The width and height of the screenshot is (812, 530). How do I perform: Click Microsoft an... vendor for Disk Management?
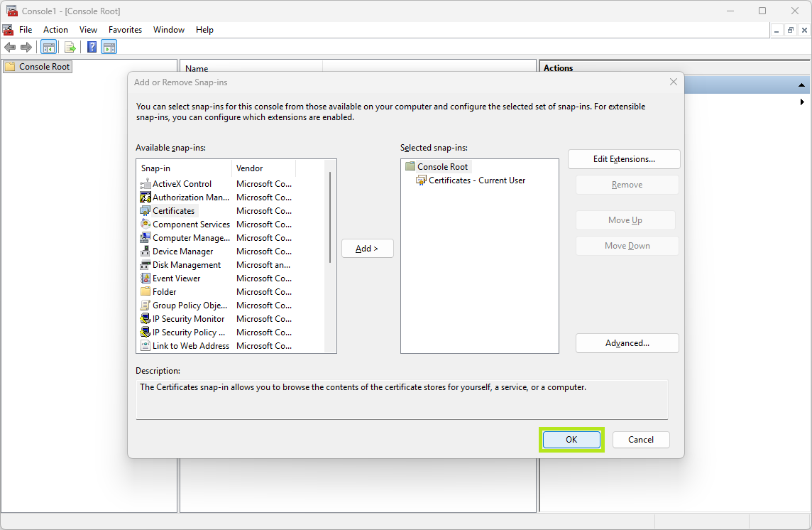point(263,264)
